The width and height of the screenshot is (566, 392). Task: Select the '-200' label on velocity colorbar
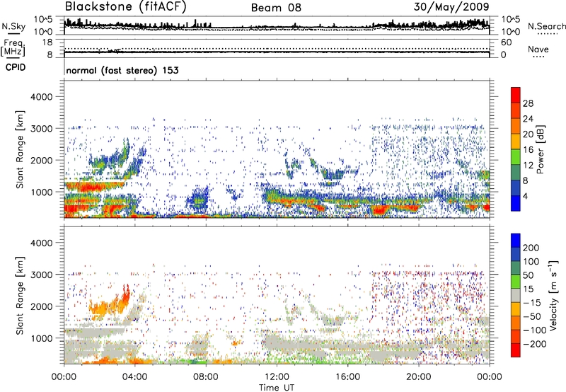(535, 344)
